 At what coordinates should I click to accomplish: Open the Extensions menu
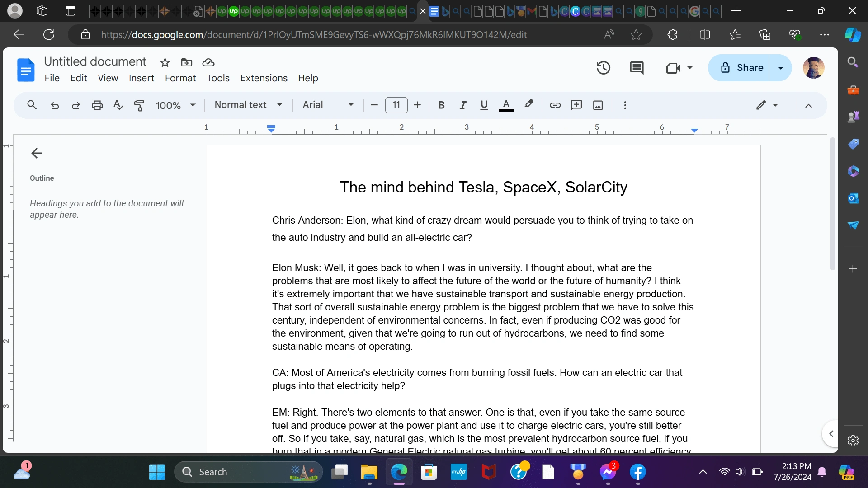(264, 78)
